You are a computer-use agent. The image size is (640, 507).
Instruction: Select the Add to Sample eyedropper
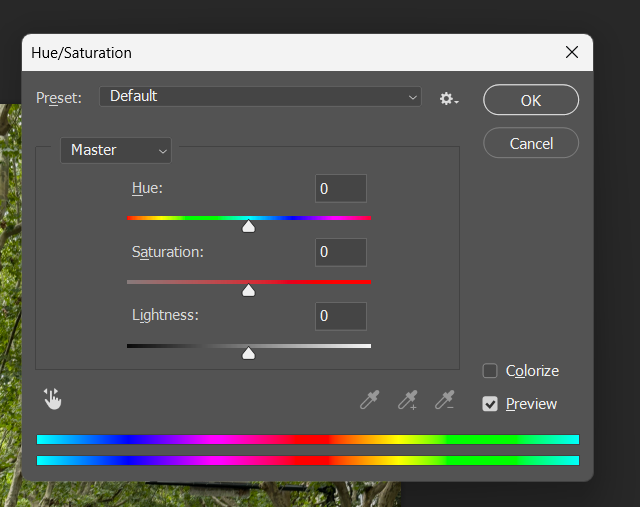(x=408, y=400)
